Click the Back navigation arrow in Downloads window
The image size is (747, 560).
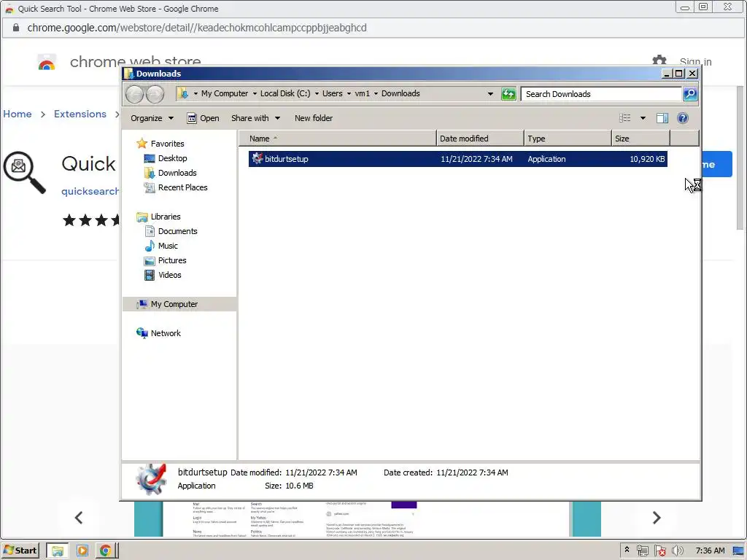coord(134,94)
